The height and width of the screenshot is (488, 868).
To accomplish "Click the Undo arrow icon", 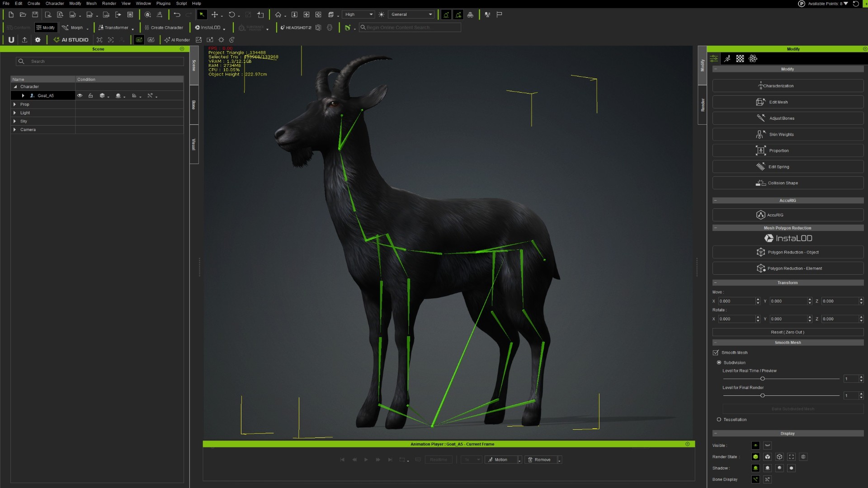I will (177, 14).
